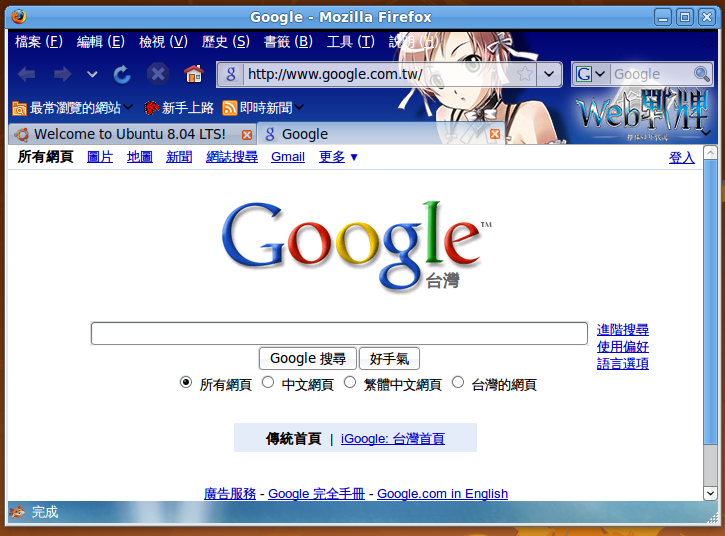Image resolution: width=725 pixels, height=536 pixels.
Task: Go to the home page icon
Action: tap(194, 74)
